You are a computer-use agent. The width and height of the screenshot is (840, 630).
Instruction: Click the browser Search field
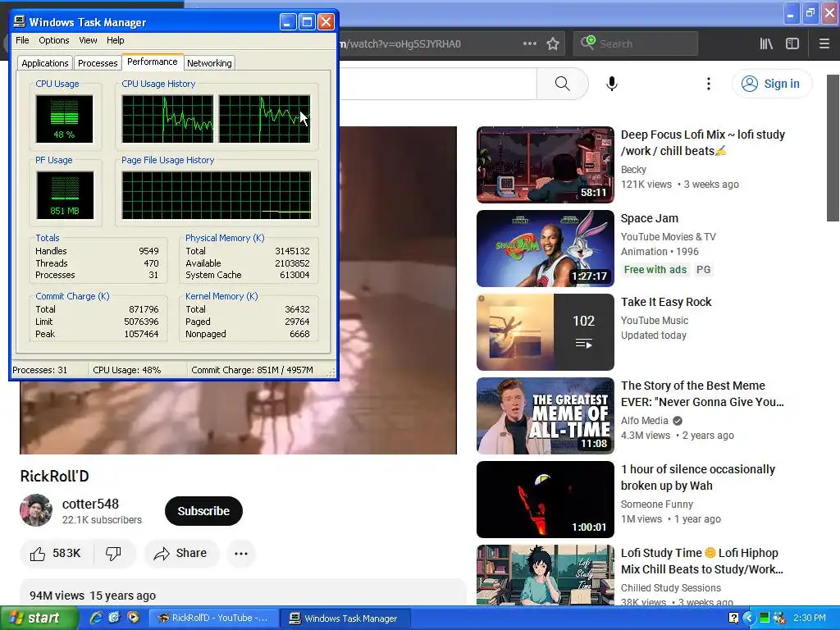(x=636, y=44)
